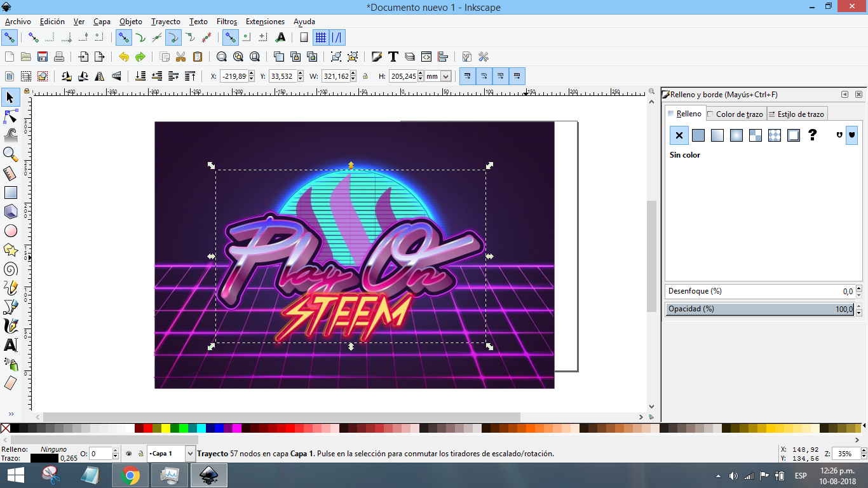
Task: Toggle current layer lock icon
Action: click(140, 454)
